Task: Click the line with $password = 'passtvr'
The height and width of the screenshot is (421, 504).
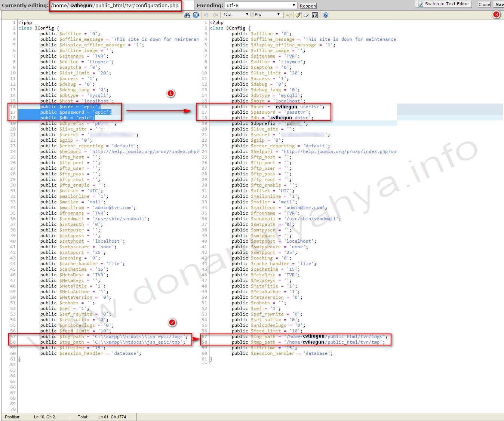Action: (271, 112)
